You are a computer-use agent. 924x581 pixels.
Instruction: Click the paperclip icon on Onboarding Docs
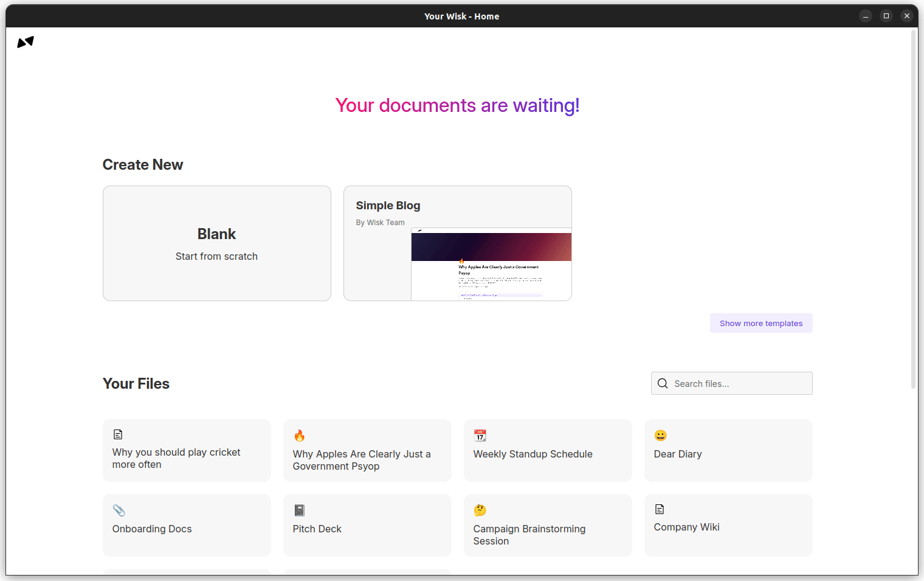pyautogui.click(x=119, y=510)
